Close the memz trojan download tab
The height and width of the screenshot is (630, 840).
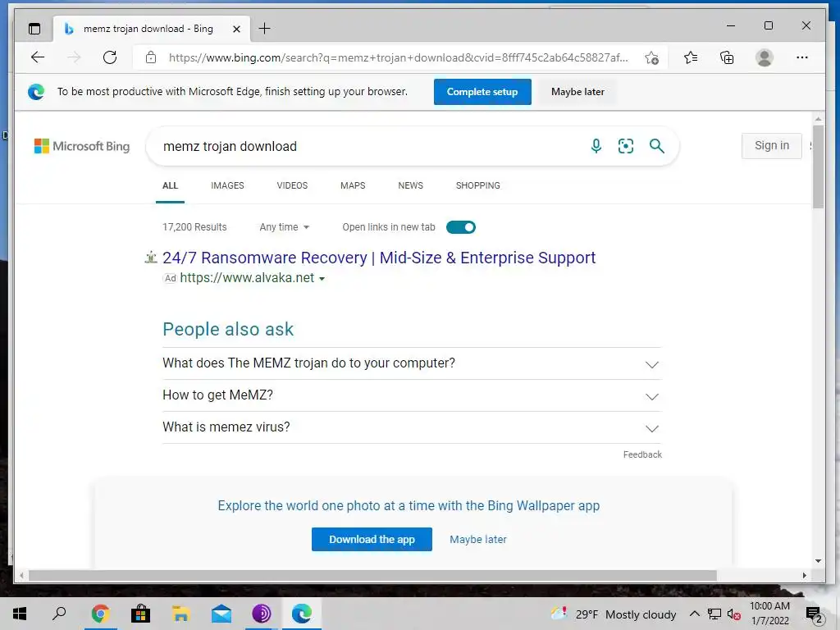point(236,29)
